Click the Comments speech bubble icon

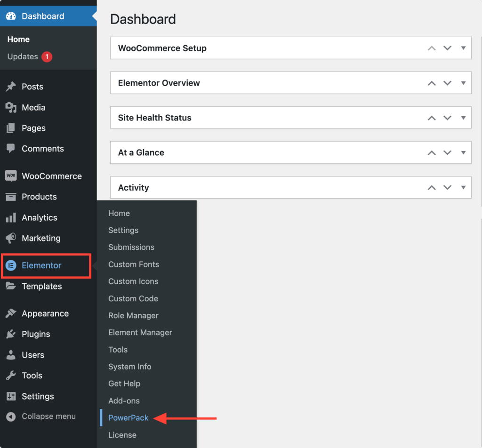(11, 149)
